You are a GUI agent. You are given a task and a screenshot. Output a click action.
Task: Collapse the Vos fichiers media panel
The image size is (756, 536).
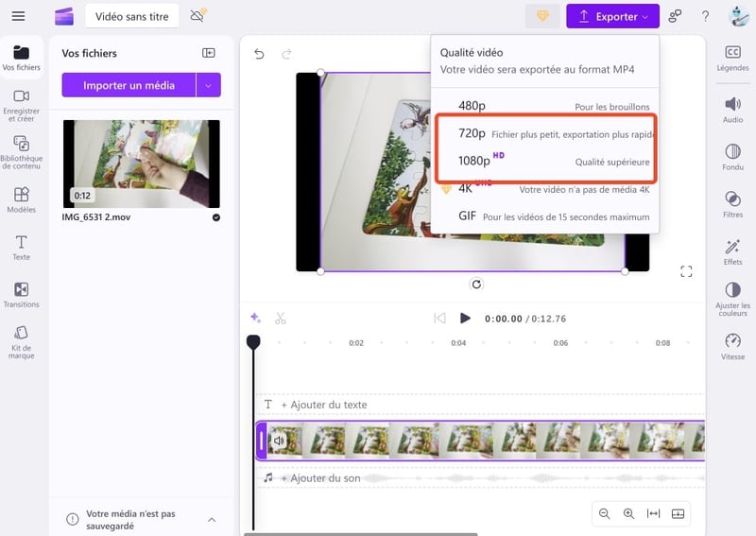pyautogui.click(x=209, y=54)
